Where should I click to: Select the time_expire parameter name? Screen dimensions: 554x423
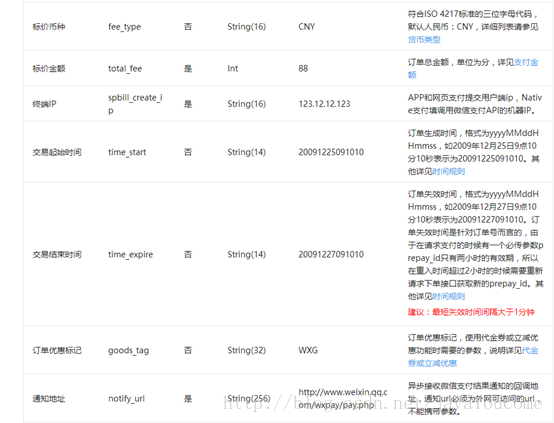[x=130, y=254]
